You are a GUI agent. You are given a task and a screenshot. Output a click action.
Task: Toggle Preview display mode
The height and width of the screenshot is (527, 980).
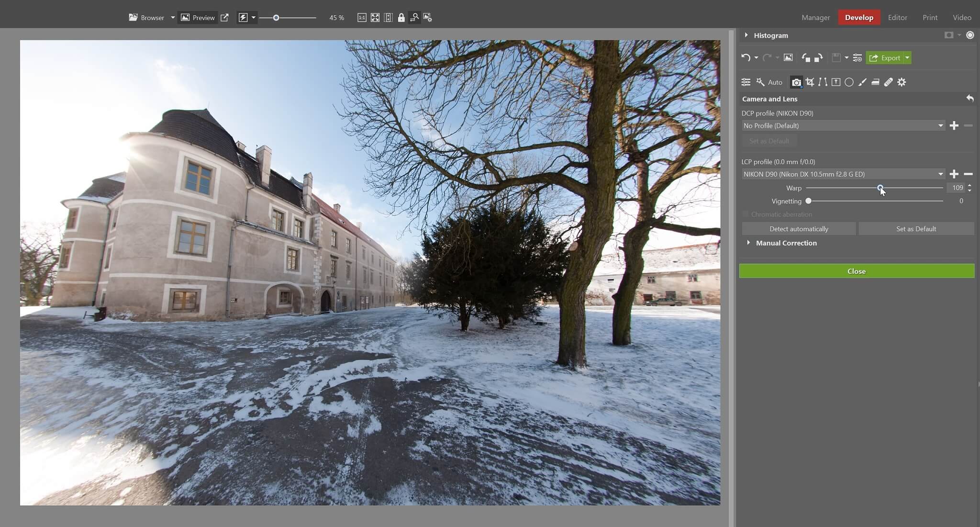point(198,18)
